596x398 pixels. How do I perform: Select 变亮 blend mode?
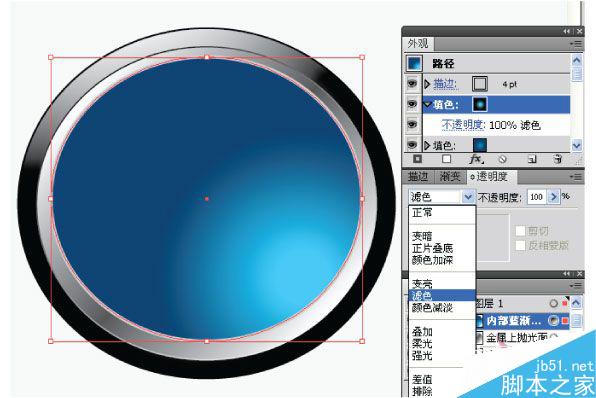point(422,284)
